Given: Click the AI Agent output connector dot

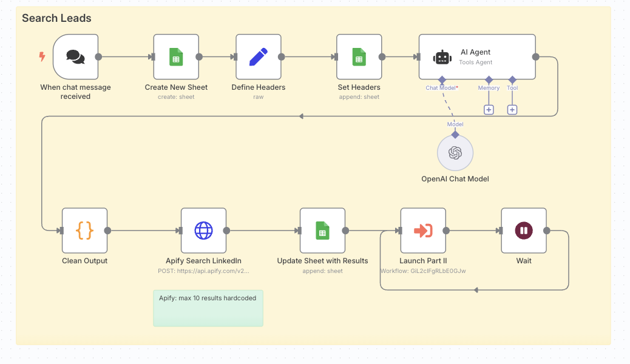Looking at the screenshot, I should (535, 57).
